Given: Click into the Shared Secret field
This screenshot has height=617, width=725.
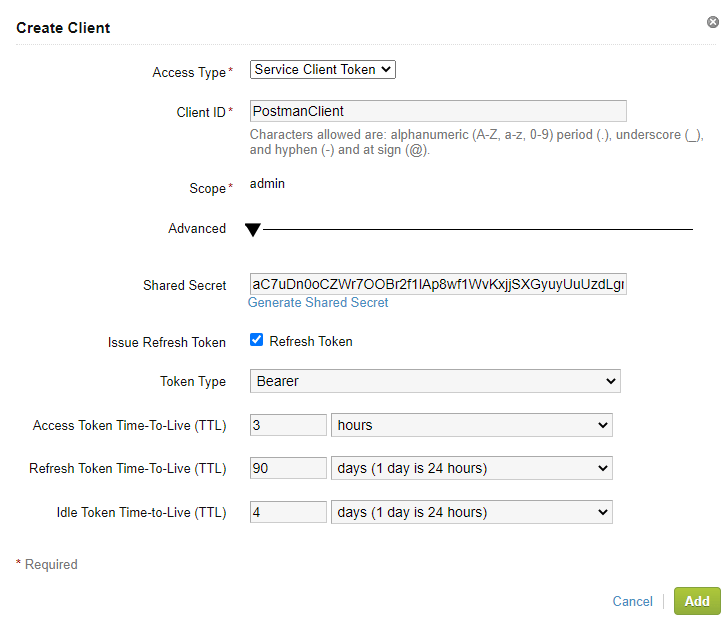Looking at the screenshot, I should coord(438,285).
